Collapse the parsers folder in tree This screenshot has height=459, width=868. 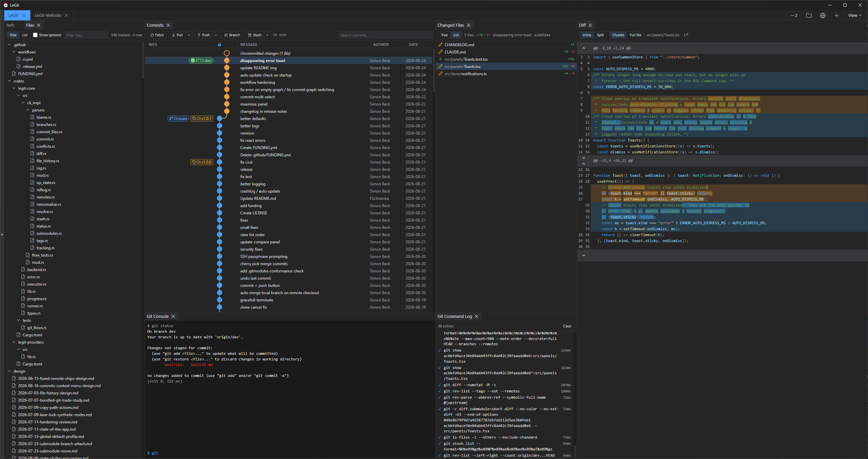(x=28, y=110)
